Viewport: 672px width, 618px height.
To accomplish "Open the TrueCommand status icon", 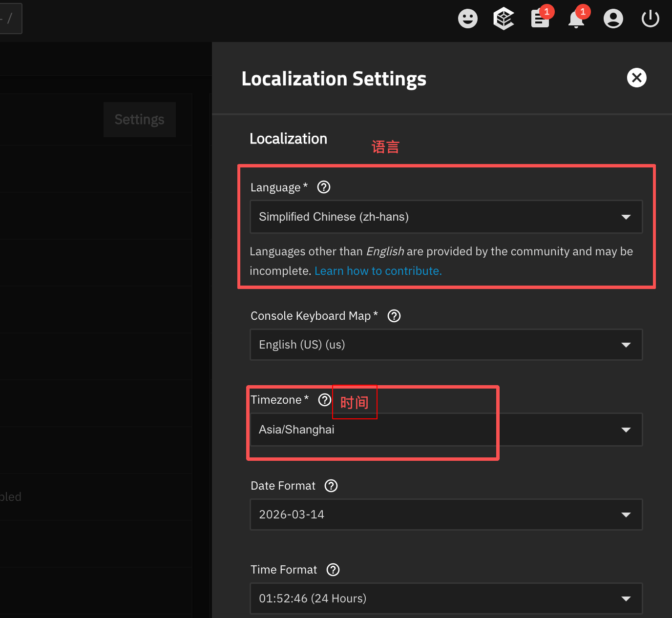I will [504, 19].
